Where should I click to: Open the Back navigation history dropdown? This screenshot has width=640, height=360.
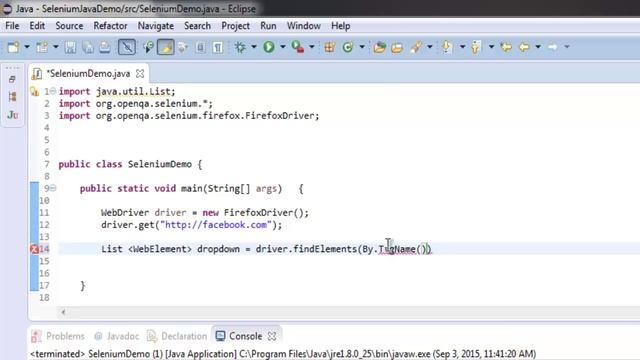click(x=538, y=47)
